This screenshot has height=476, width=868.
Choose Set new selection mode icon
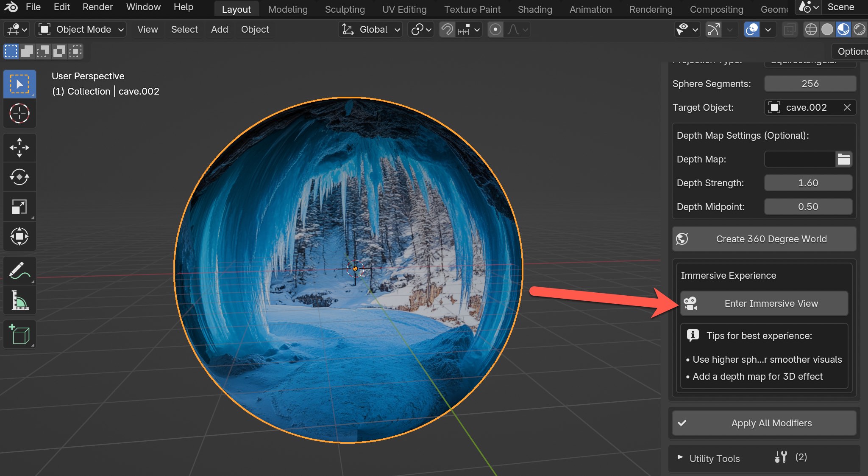point(11,52)
